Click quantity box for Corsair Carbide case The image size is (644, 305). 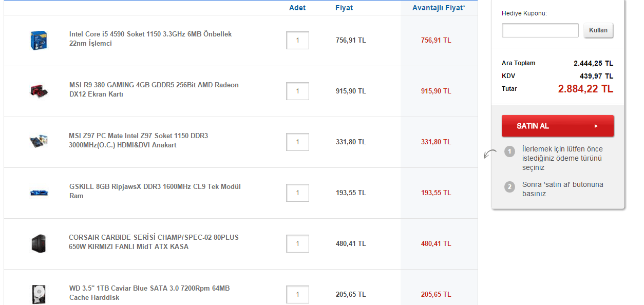click(297, 243)
